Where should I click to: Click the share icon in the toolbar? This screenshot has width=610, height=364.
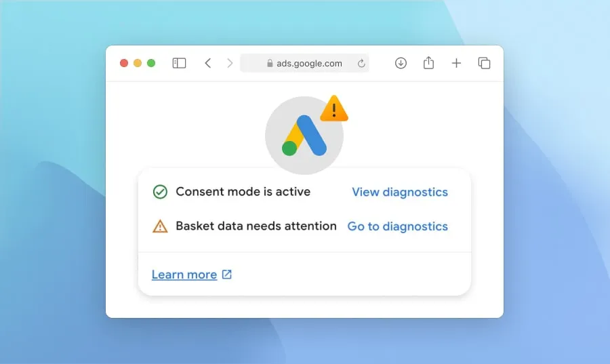pyautogui.click(x=428, y=62)
